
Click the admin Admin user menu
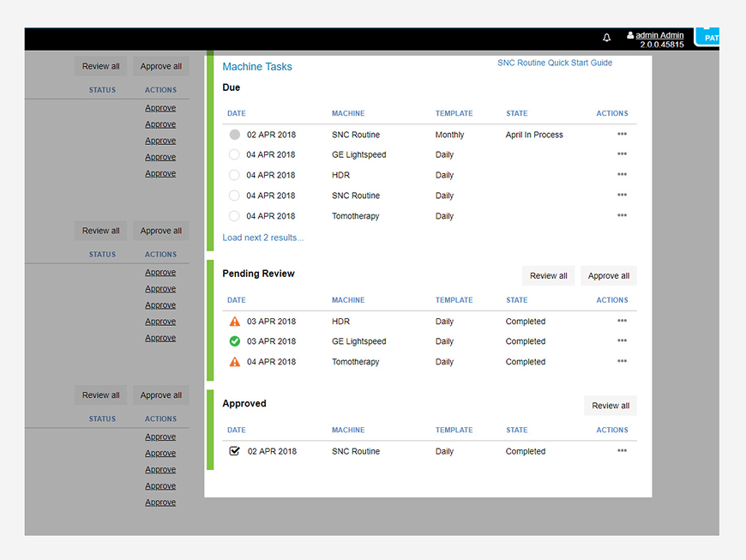659,35
